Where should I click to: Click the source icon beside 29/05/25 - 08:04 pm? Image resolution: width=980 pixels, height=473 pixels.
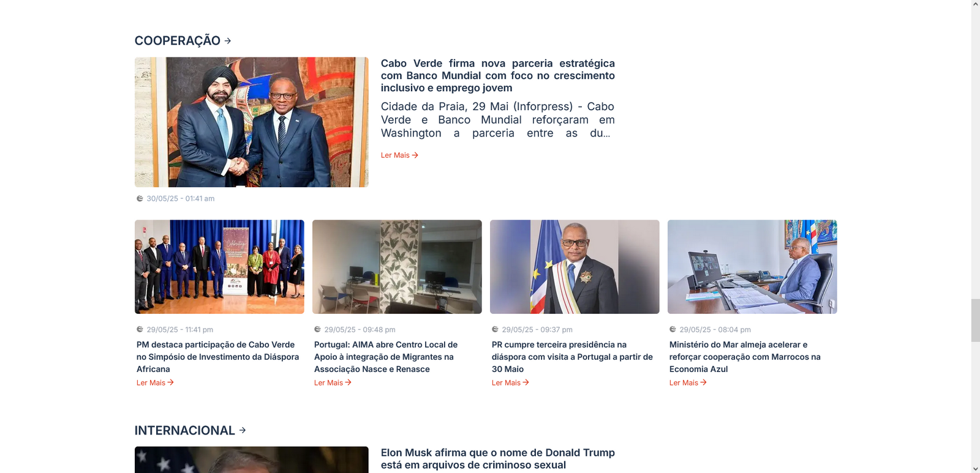(x=673, y=329)
